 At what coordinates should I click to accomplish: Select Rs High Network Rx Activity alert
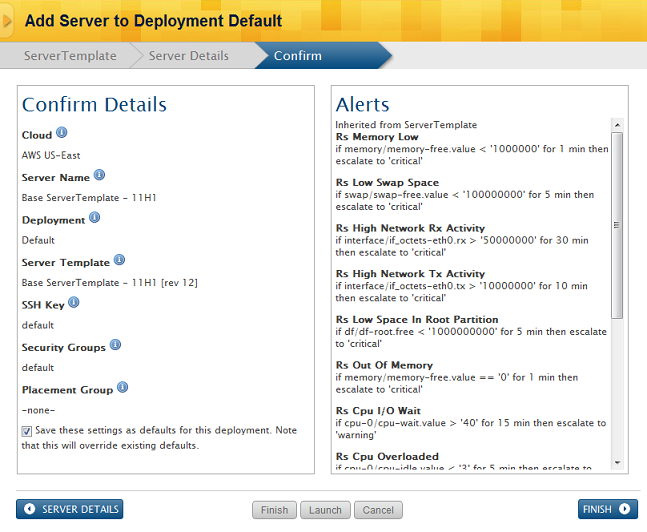coord(410,228)
